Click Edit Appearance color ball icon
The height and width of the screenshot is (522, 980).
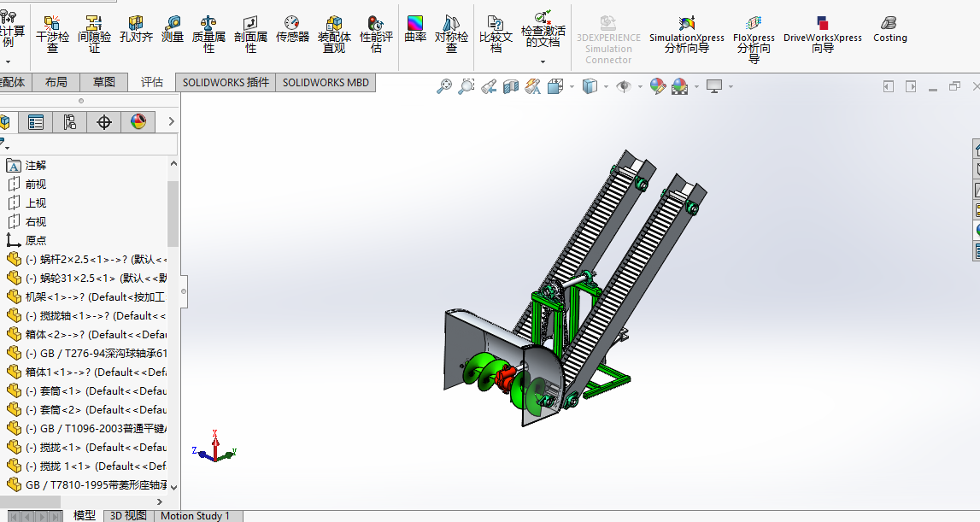tap(658, 86)
